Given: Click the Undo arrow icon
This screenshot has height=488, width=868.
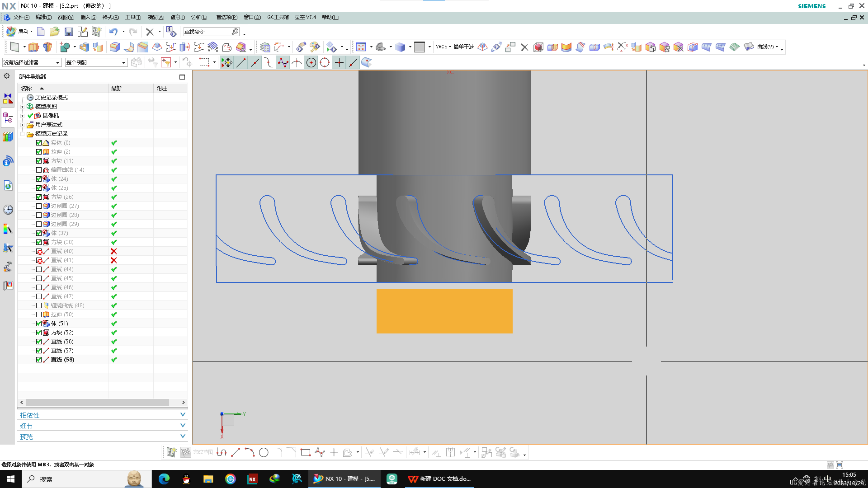Looking at the screenshot, I should tap(113, 32).
